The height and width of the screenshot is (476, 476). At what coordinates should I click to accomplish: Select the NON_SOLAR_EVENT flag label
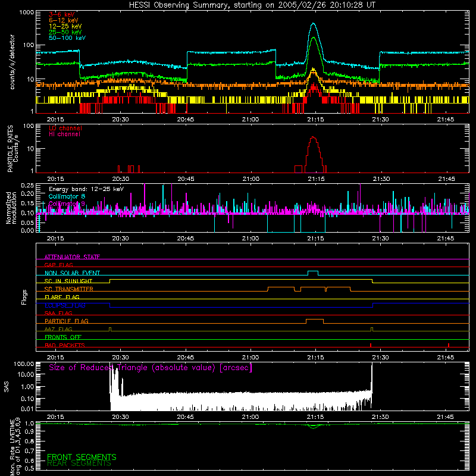pos(72,273)
